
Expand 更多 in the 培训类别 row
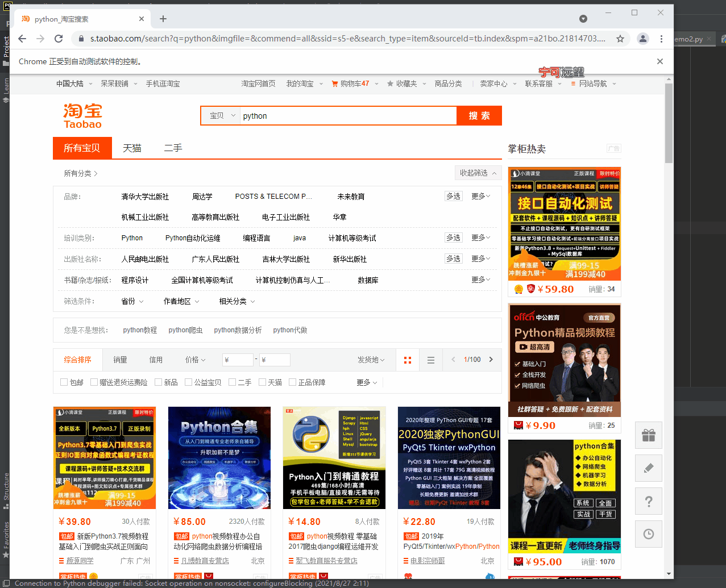[x=480, y=237]
